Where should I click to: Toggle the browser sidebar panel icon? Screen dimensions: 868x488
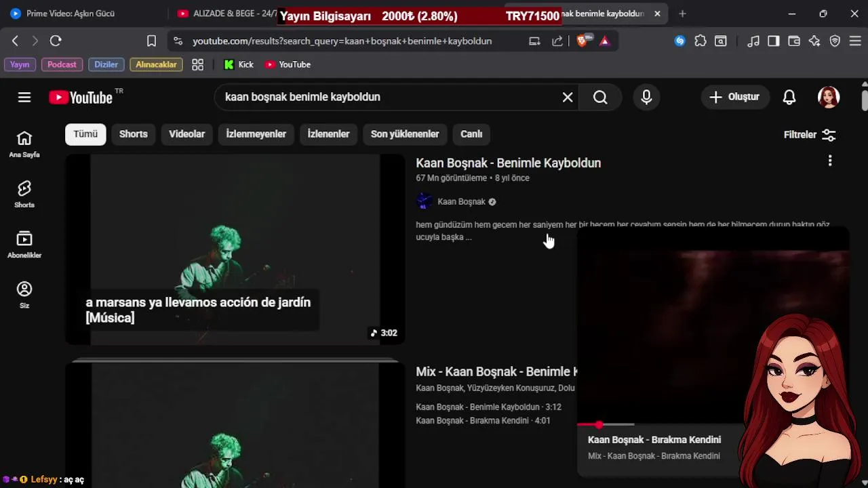(774, 41)
